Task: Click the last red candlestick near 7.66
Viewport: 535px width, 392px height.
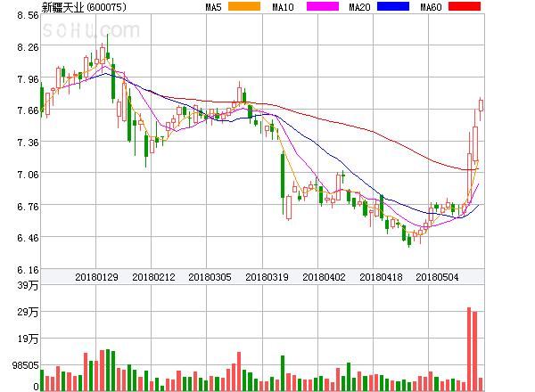Action: (481, 106)
